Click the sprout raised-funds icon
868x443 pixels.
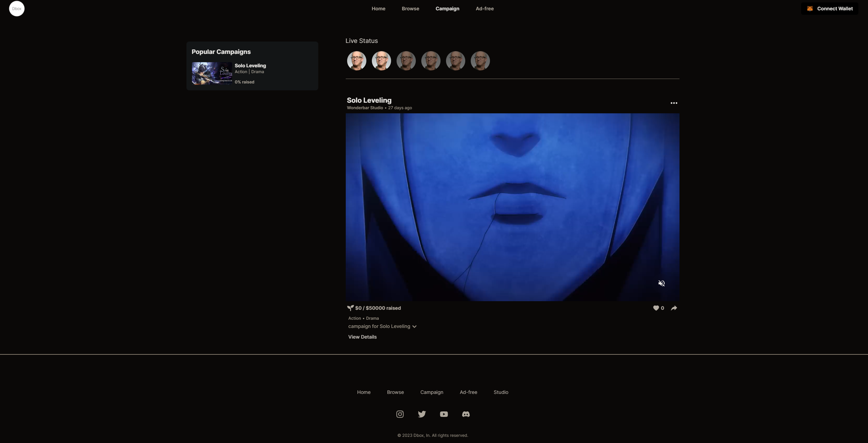(350, 308)
